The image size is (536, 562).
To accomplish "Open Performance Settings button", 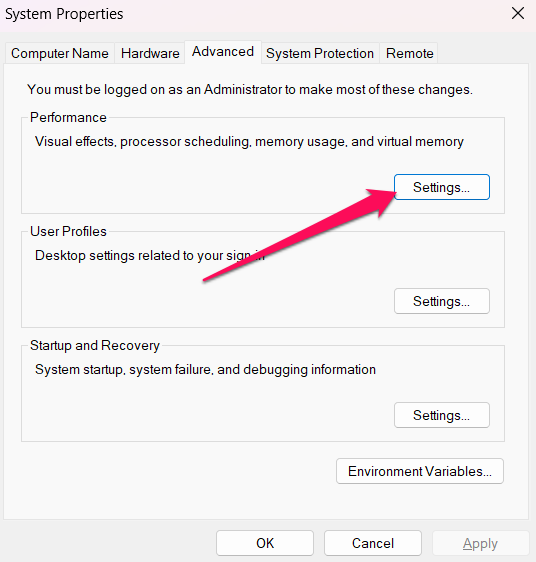I will (442, 187).
